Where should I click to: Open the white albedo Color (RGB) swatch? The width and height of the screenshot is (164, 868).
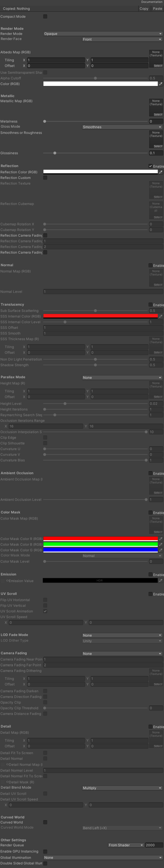coord(100,84)
